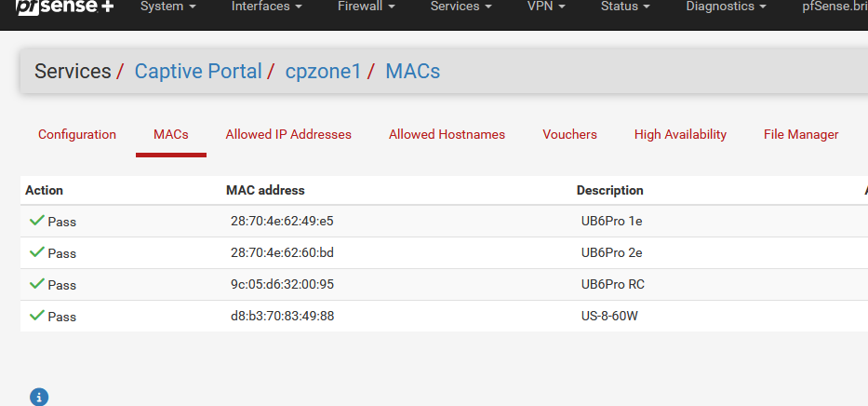The width and height of the screenshot is (868, 406).
Task: Expand the Services menu
Action: pos(461,7)
